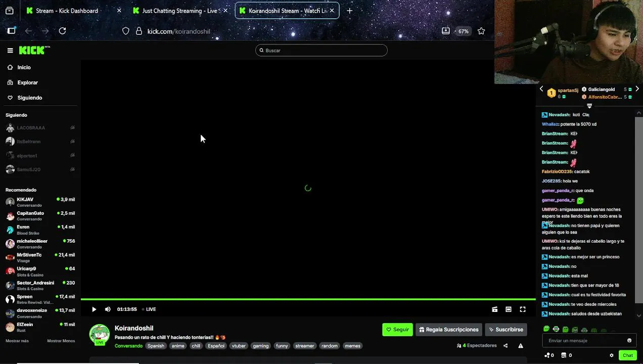Reload the browser page
Image resolution: width=643 pixels, height=364 pixels.
pos(62,31)
